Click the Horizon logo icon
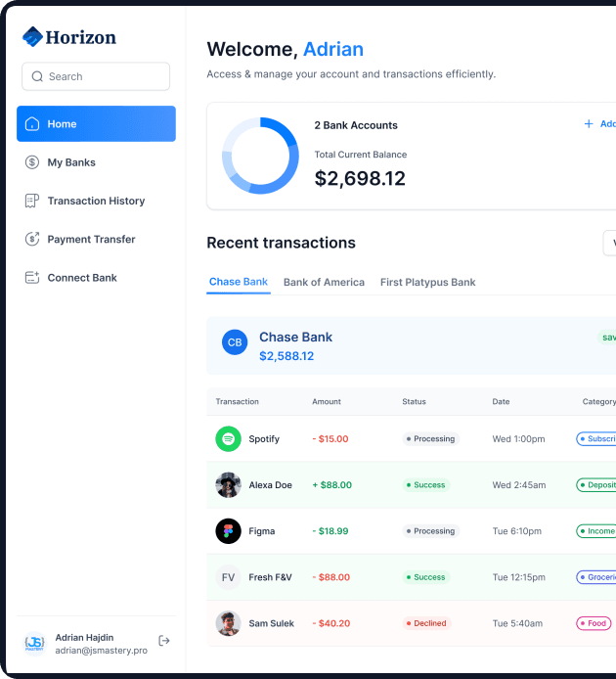616x679 pixels. pyautogui.click(x=33, y=37)
